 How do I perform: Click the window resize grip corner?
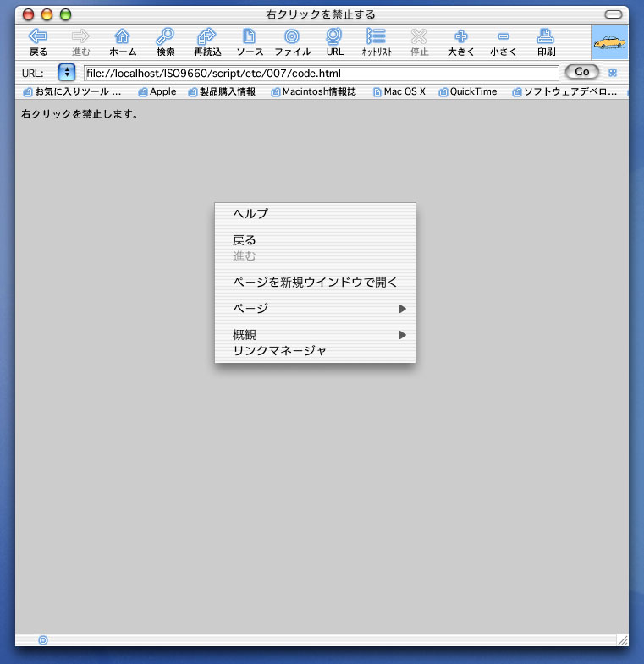(622, 640)
